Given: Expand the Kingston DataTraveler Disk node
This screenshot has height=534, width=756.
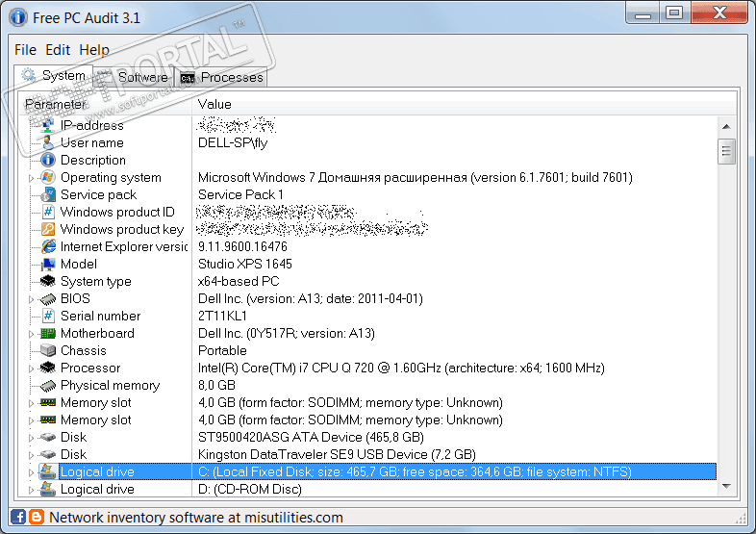Looking at the screenshot, I should (32, 455).
